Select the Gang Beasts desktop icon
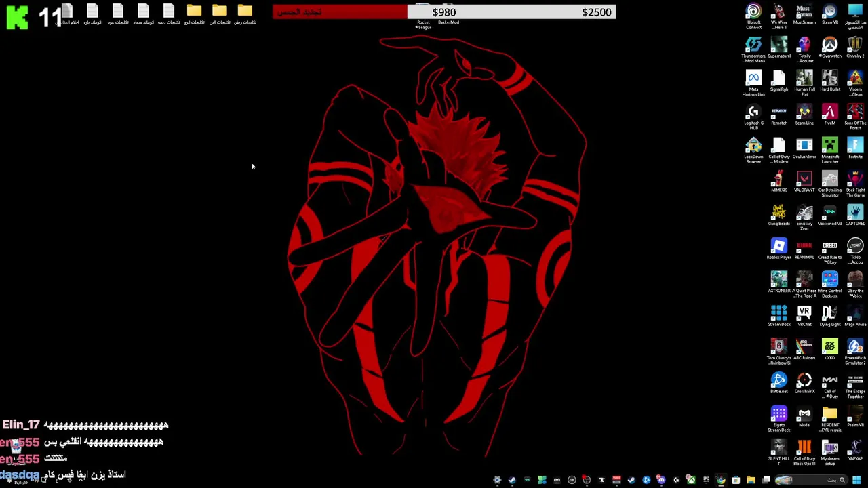Image resolution: width=868 pixels, height=488 pixels. coord(779,216)
